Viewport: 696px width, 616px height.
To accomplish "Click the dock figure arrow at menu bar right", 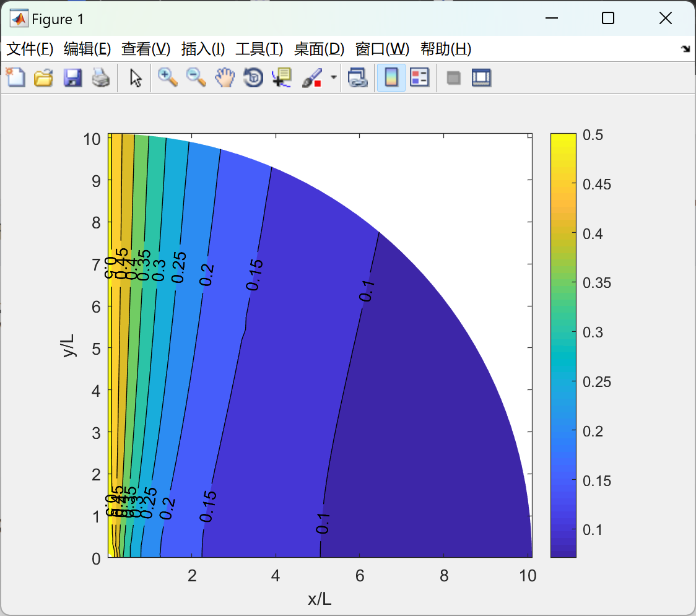I will 685,49.
